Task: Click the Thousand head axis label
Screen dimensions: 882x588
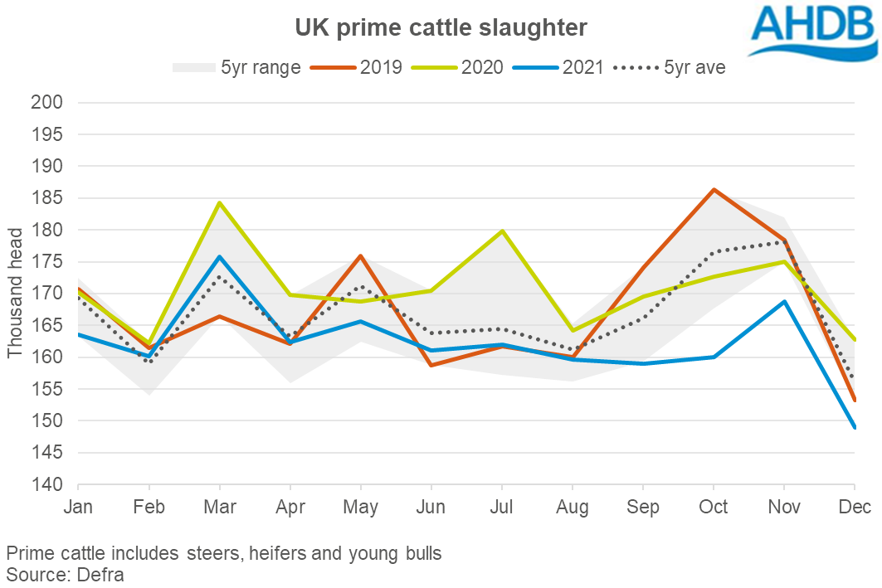Action: [14, 294]
